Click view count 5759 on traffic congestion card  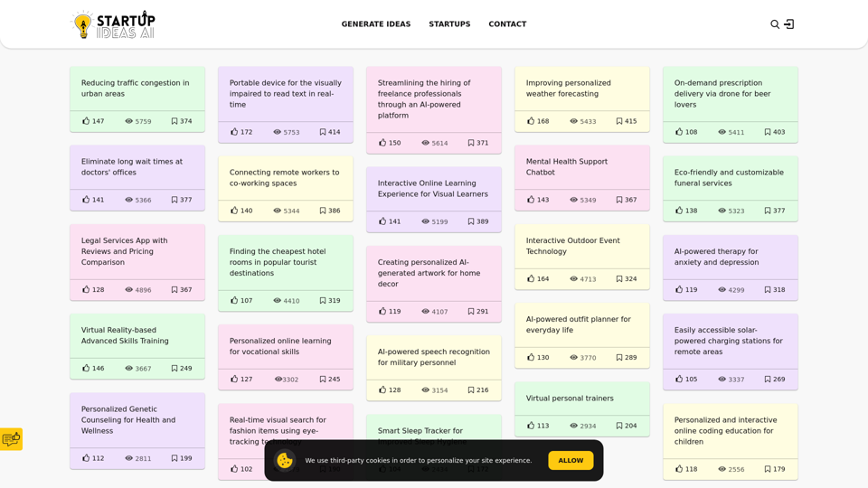[144, 121]
